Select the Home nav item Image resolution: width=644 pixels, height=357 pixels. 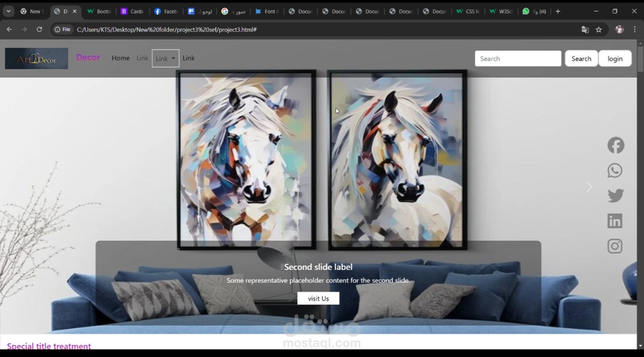(x=121, y=58)
